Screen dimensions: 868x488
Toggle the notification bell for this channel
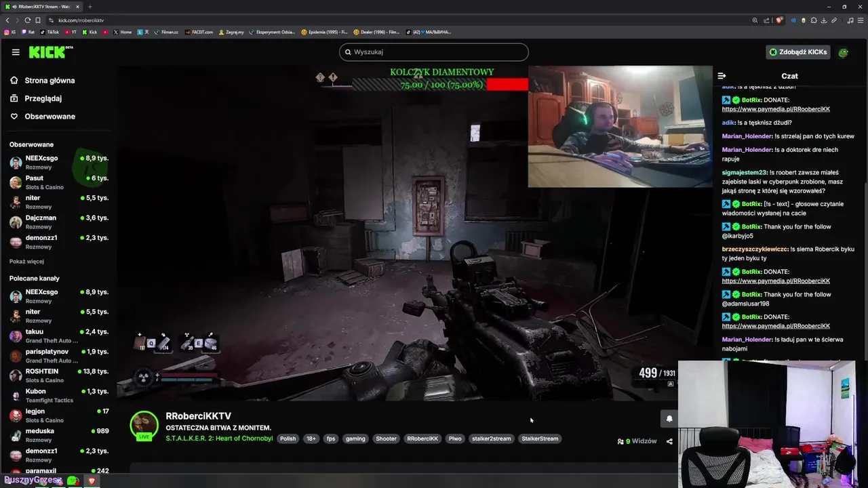point(669,419)
